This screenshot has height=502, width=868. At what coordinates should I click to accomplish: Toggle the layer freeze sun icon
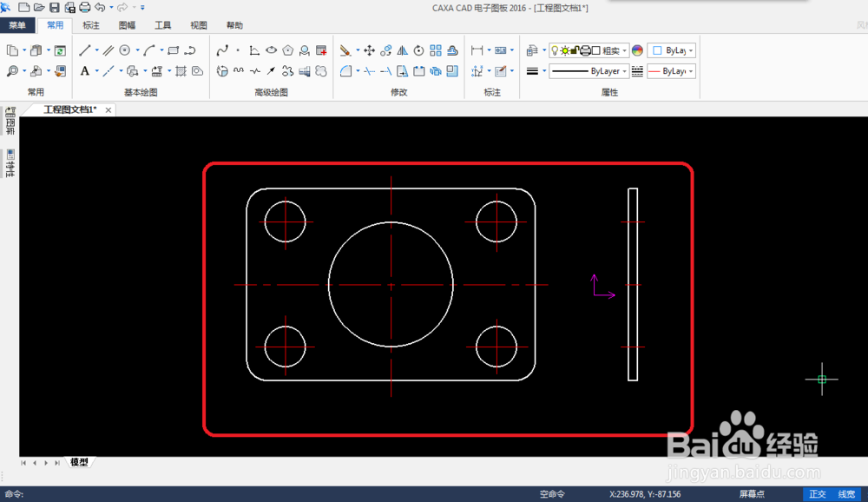pos(565,50)
